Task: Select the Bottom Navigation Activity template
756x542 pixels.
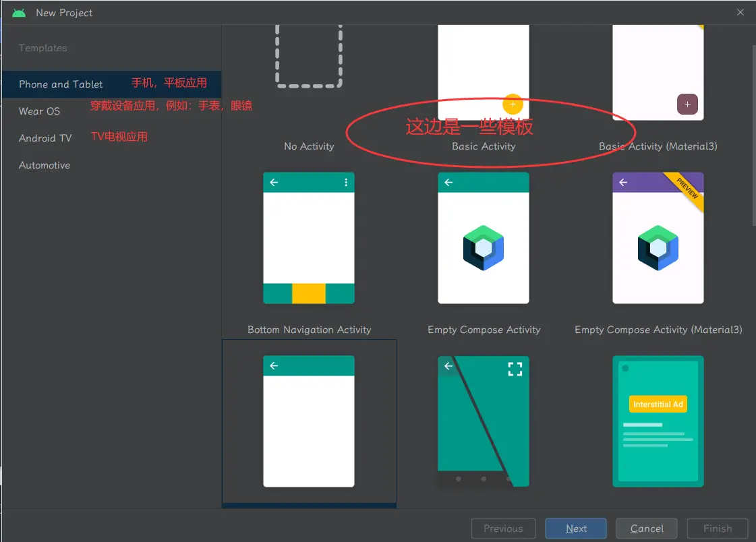Action: (x=309, y=238)
